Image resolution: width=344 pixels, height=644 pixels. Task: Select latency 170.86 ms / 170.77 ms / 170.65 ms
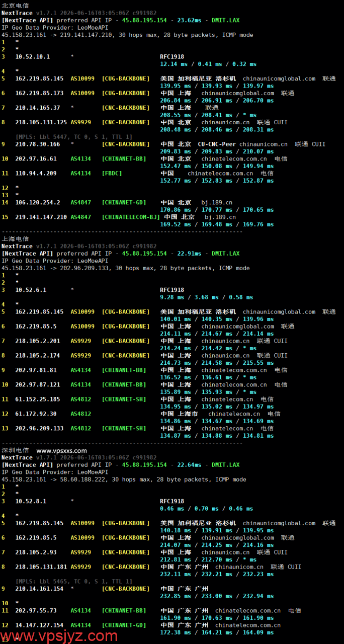point(217,210)
